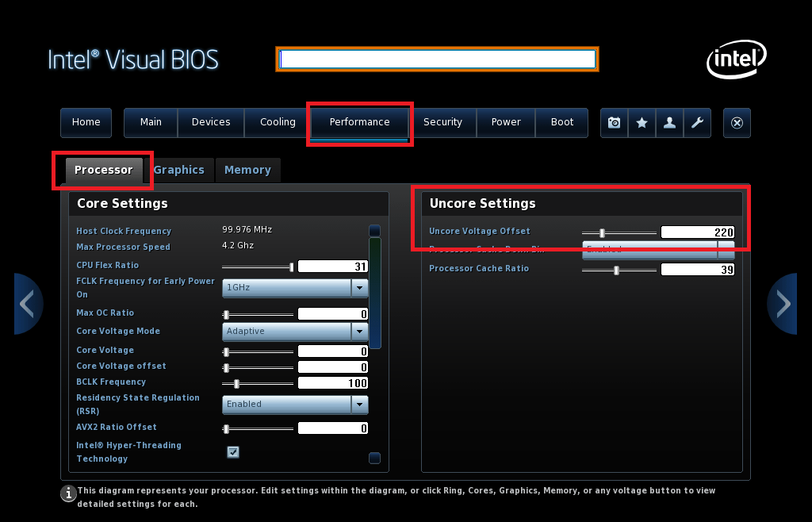This screenshot has height=522, width=812.
Task: Click the Uncore Voltage Offset slider
Action: [619, 233]
